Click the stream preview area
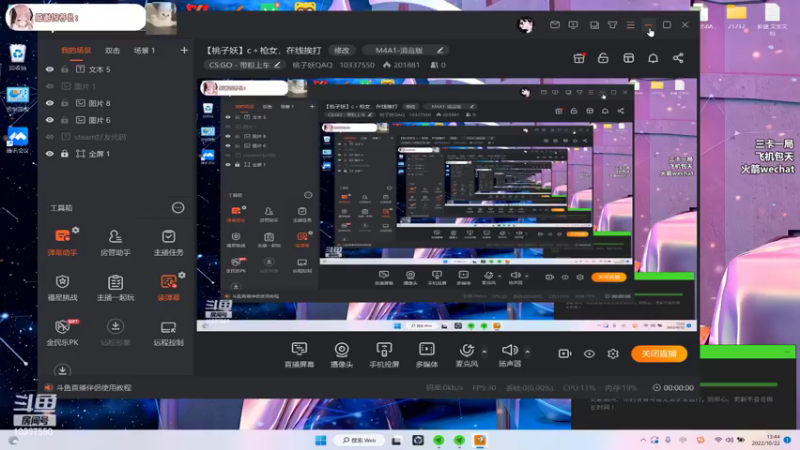This screenshot has height=450, width=800. point(447,205)
